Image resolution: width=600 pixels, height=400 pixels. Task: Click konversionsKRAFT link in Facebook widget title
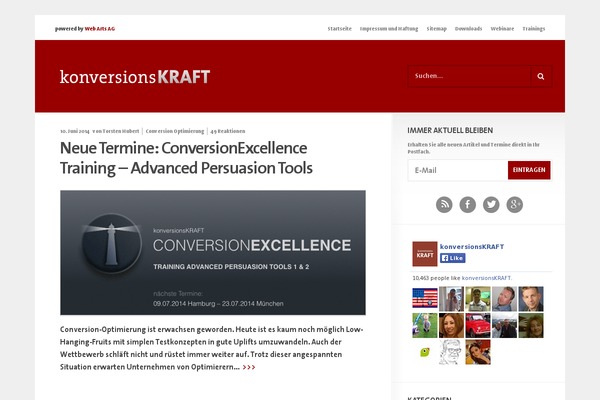pyautogui.click(x=472, y=247)
